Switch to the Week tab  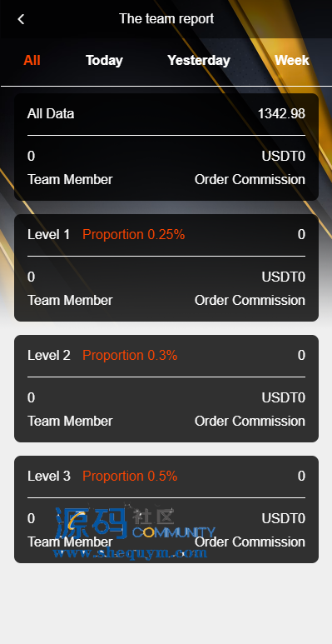coord(292,60)
